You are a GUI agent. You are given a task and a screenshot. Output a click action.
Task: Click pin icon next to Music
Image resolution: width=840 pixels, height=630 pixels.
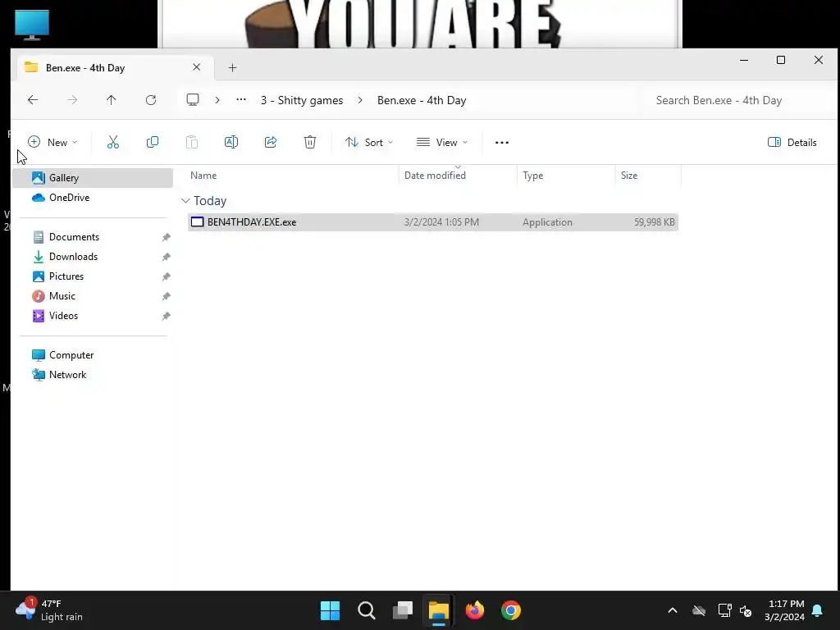(166, 297)
